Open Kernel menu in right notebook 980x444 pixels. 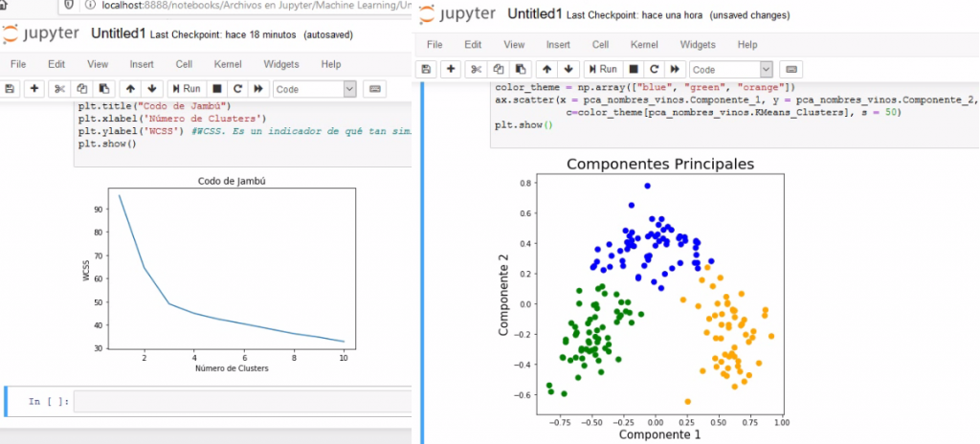point(644,44)
